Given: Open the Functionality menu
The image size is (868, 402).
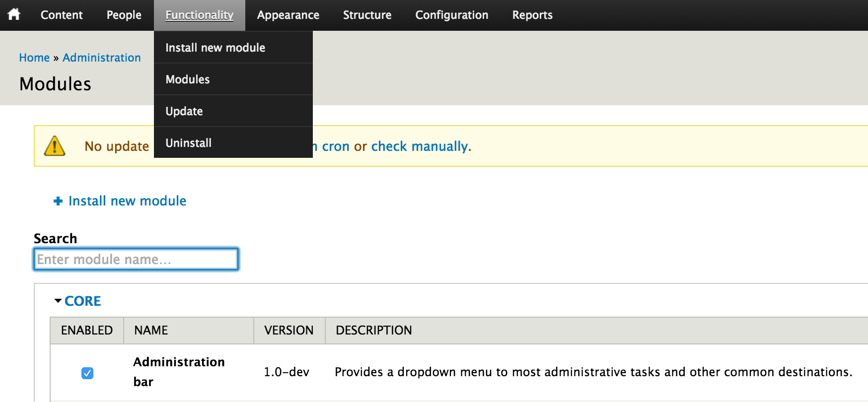Looking at the screenshot, I should click(x=199, y=15).
